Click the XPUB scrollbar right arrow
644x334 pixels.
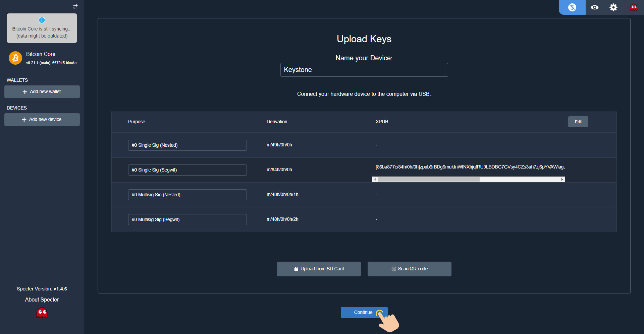point(562,180)
